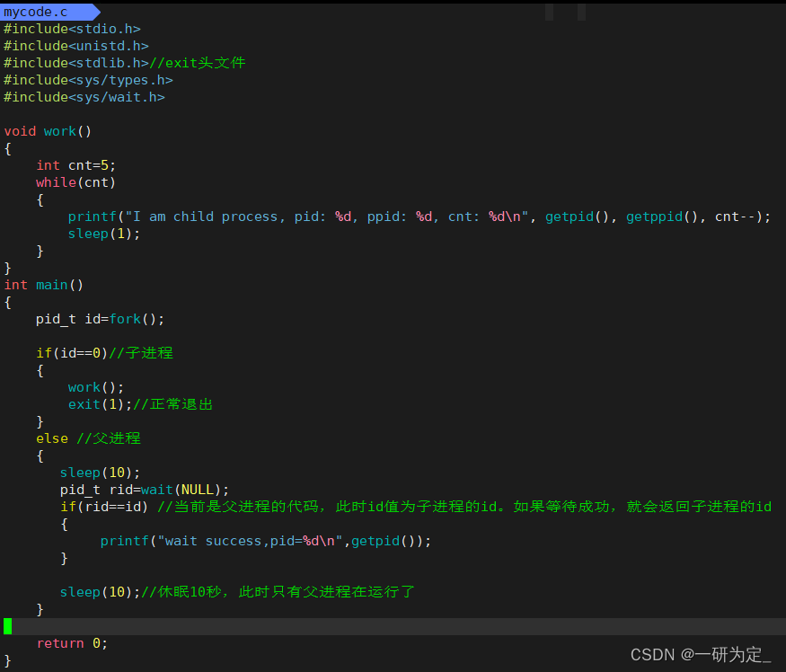Click the 'void work()' function declaration
The height and width of the screenshot is (672, 786).
(48, 131)
